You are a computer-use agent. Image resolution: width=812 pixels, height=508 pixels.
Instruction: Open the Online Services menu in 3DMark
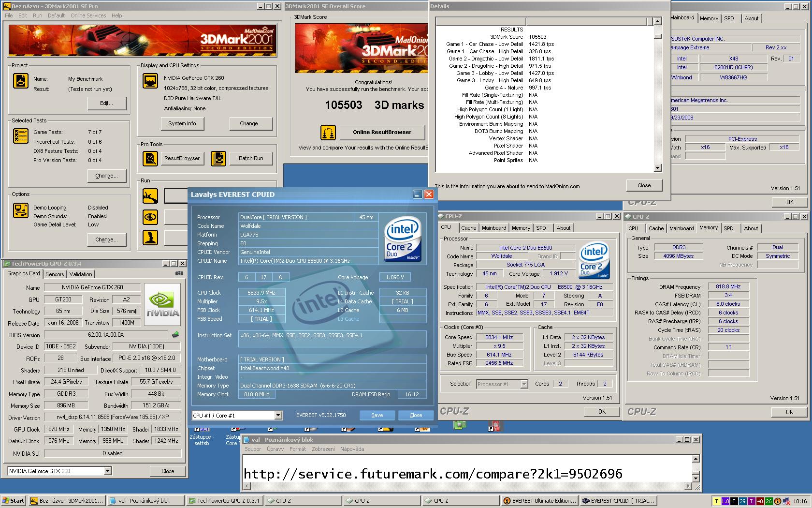click(x=88, y=15)
